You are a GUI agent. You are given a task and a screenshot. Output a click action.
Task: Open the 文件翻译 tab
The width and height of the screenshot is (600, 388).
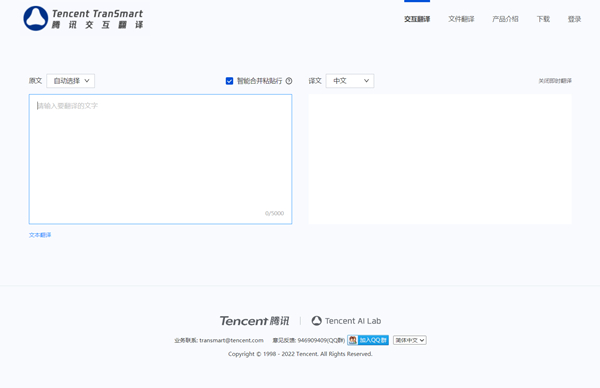tap(461, 19)
